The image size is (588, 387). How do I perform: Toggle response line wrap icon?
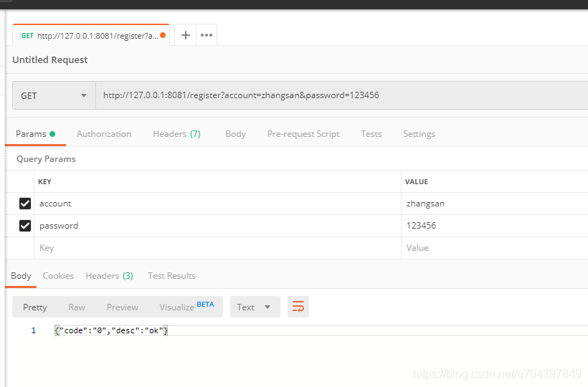[298, 307]
